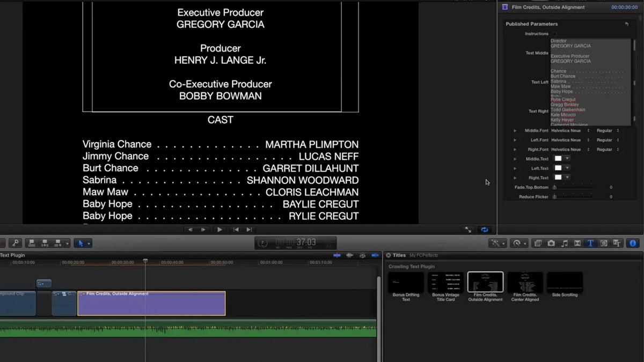Open Left.Font Regular style dropdown
644x362 pixels.
click(x=608, y=140)
